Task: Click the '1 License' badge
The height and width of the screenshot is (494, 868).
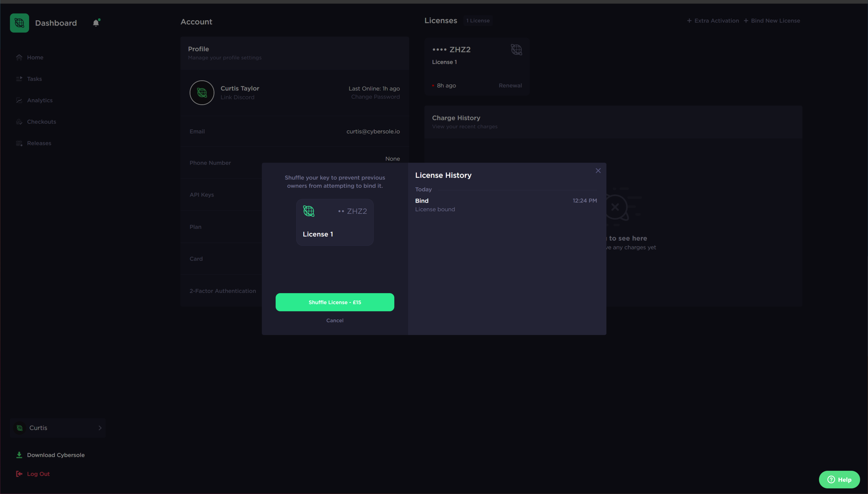Action: tap(478, 21)
